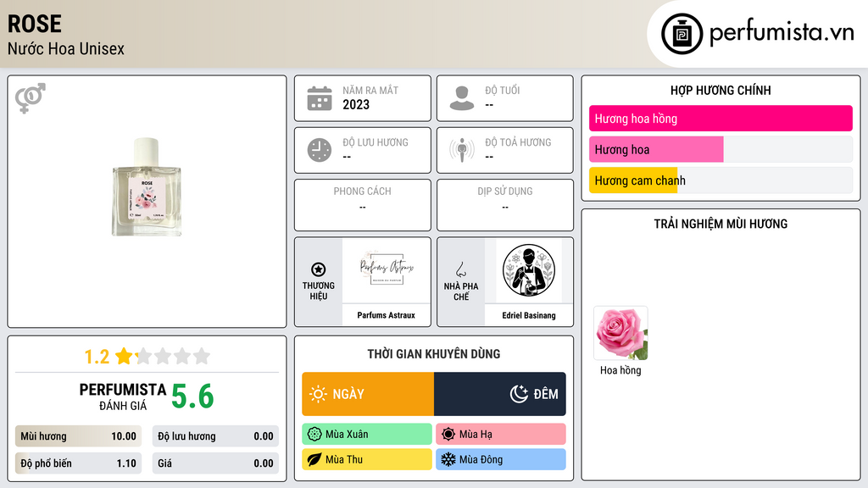Click the perfumista.vn perfume bottle logo icon
This screenshot has height=488, width=868.
(x=682, y=34)
